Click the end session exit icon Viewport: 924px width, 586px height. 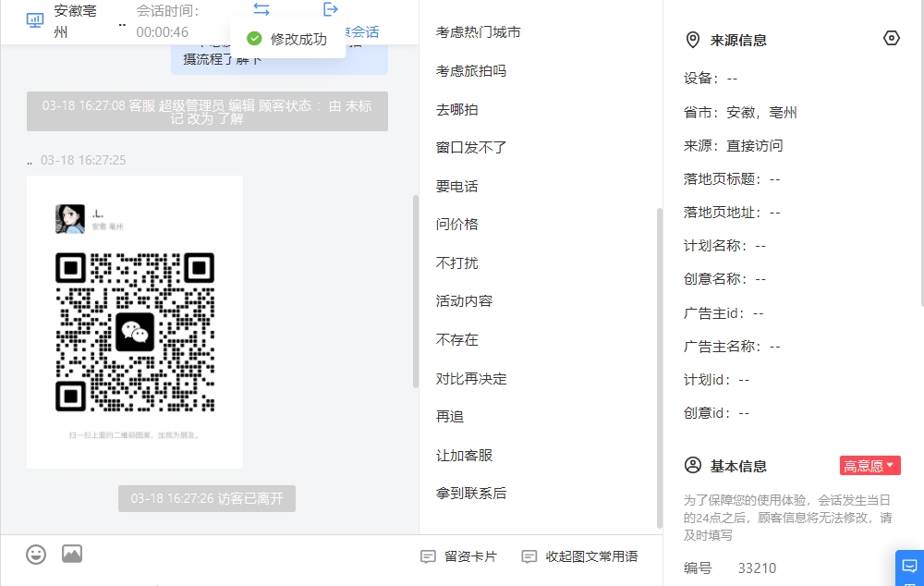(x=331, y=9)
